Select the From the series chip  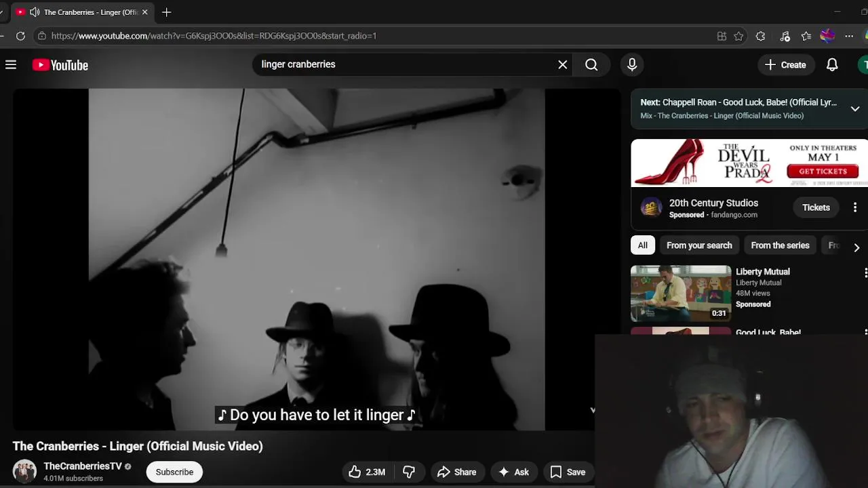[x=780, y=245]
